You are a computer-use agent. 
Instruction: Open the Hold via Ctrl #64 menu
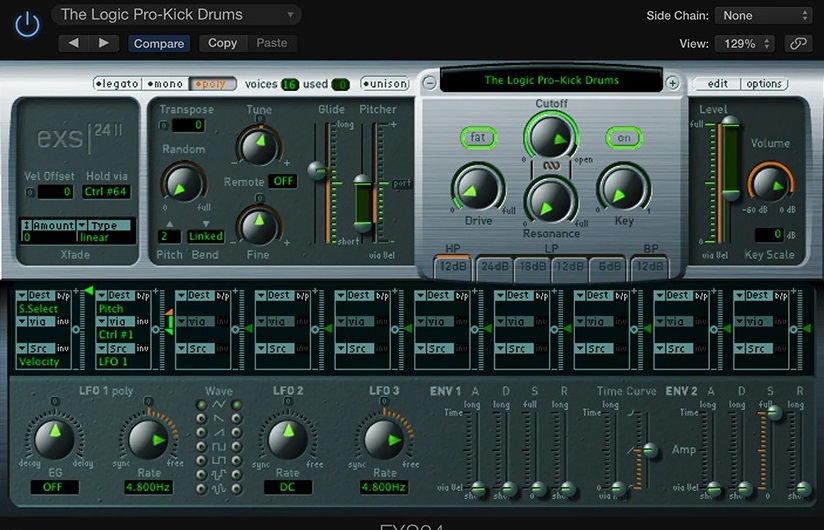(x=106, y=192)
